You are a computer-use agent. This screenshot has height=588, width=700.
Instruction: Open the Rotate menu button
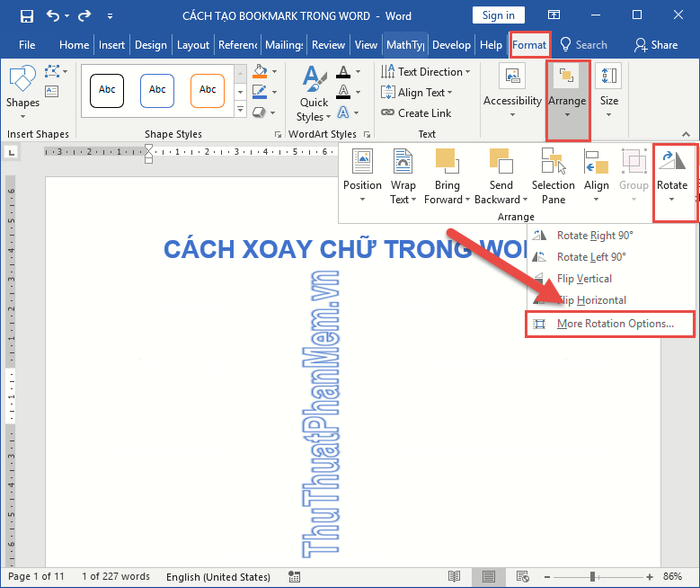click(672, 182)
